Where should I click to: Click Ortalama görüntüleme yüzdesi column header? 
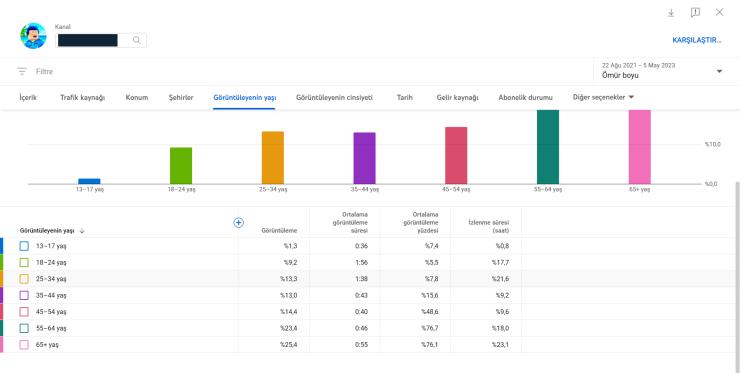pos(421,222)
